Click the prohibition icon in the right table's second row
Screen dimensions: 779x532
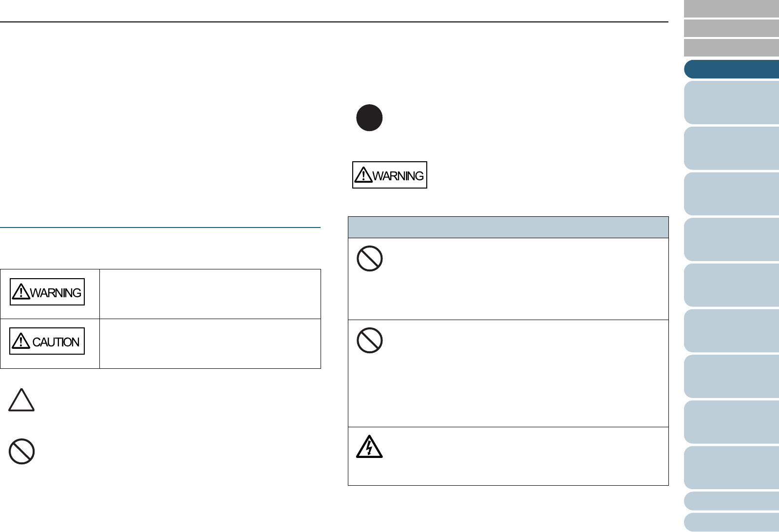pos(369,341)
